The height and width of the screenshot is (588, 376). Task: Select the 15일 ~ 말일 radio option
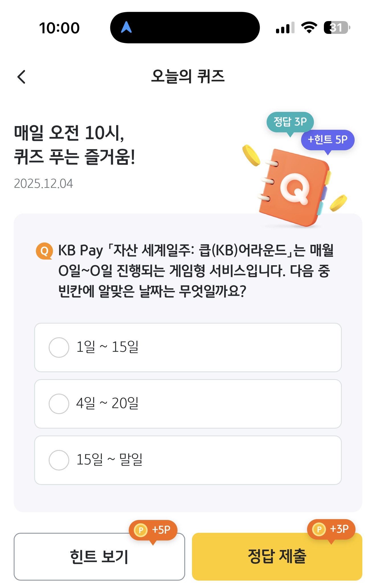coord(188,460)
